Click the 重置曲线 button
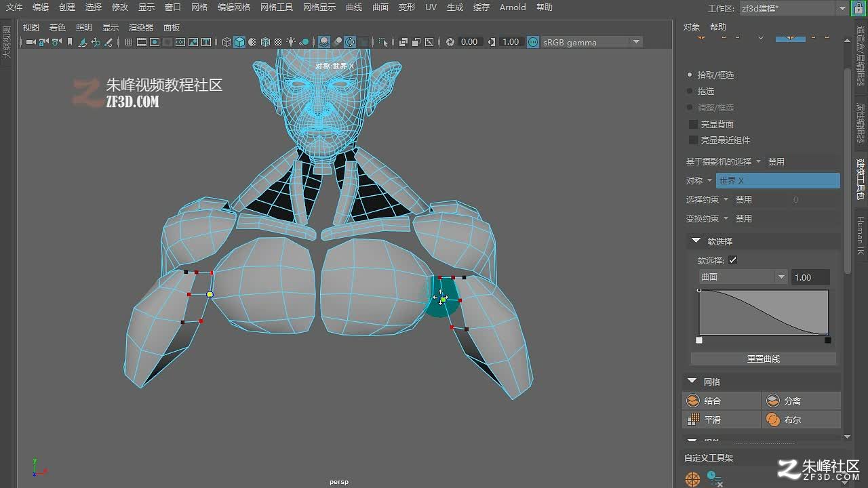The width and height of the screenshot is (868, 488). point(764,359)
